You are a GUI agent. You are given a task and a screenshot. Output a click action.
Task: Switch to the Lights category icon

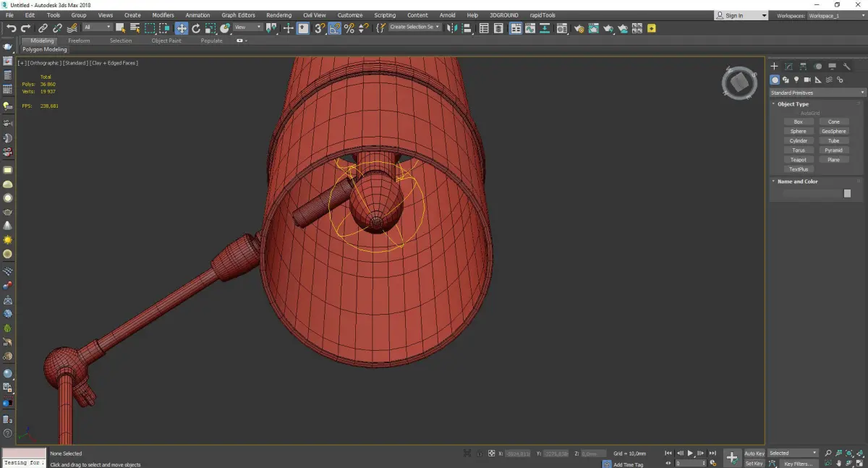tap(796, 80)
